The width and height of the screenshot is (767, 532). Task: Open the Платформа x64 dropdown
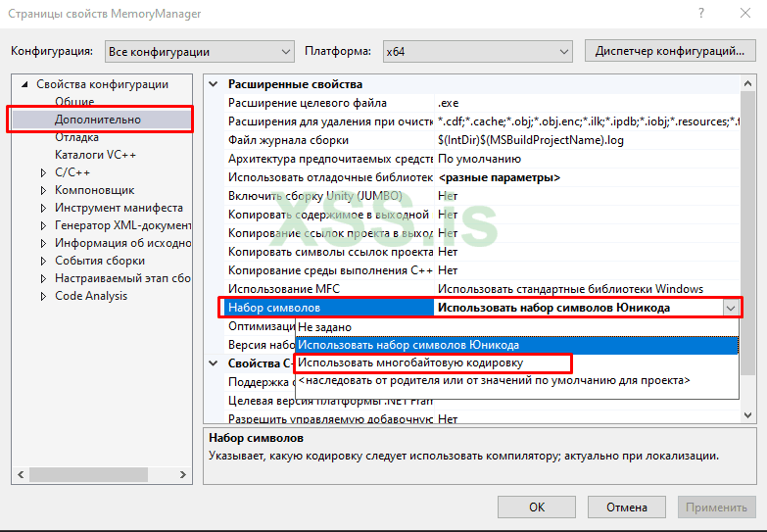477,51
